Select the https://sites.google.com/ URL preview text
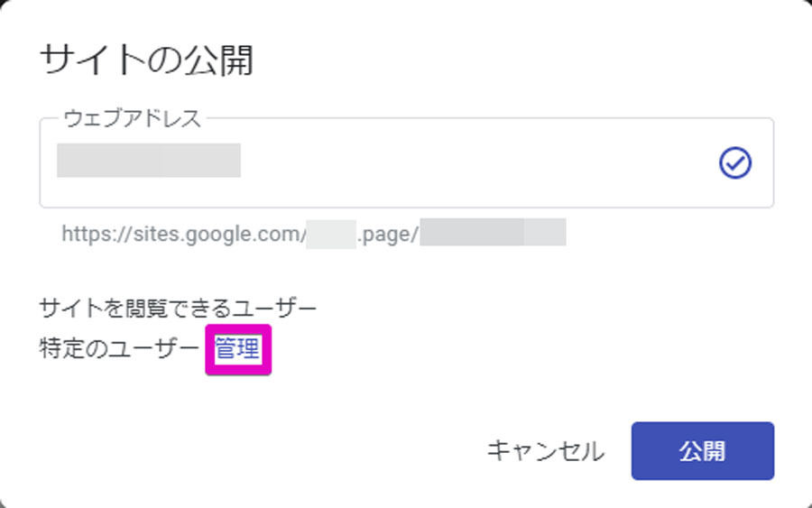The image size is (812, 508). pyautogui.click(x=184, y=234)
